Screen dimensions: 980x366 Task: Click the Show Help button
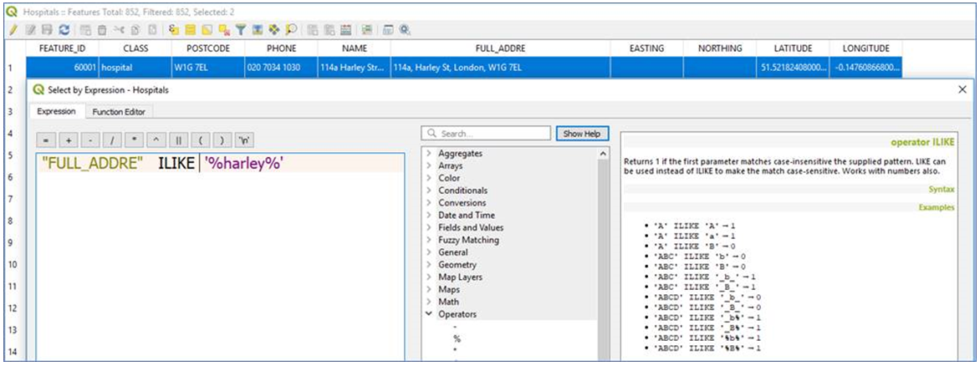click(x=582, y=134)
